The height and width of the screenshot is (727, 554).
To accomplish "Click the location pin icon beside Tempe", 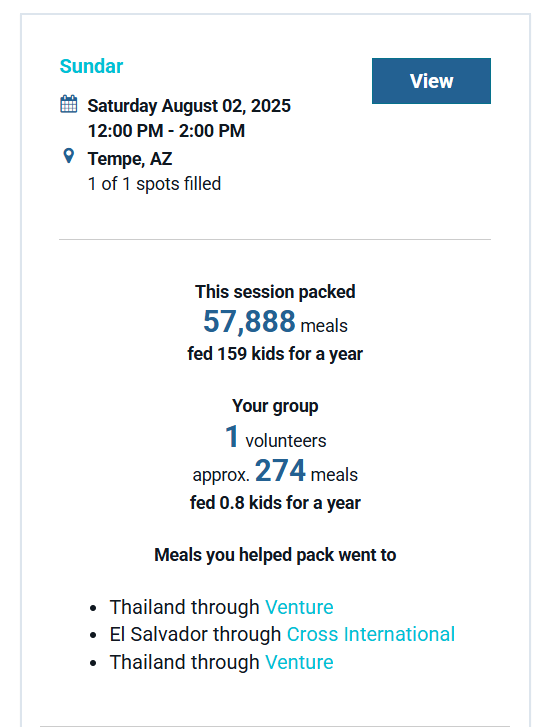I will click(x=69, y=156).
